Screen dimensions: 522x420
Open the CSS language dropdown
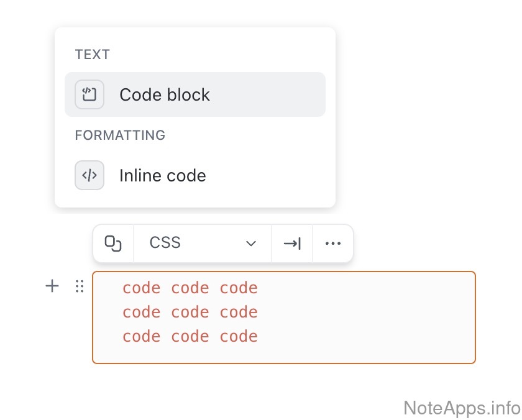[203, 243]
